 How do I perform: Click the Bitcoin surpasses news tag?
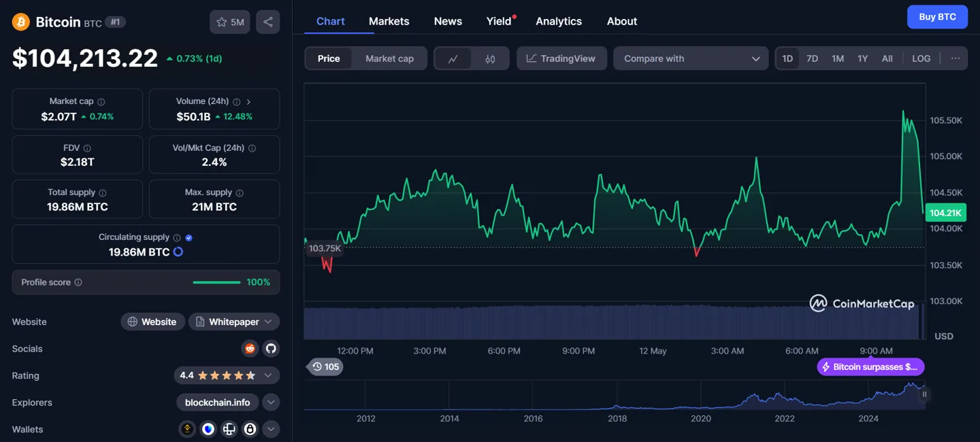pyautogui.click(x=870, y=367)
